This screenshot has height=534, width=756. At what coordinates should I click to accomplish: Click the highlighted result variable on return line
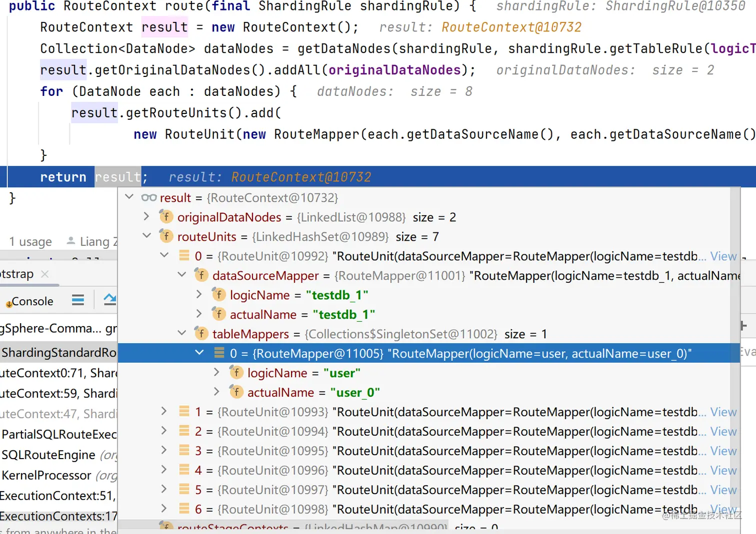point(118,177)
